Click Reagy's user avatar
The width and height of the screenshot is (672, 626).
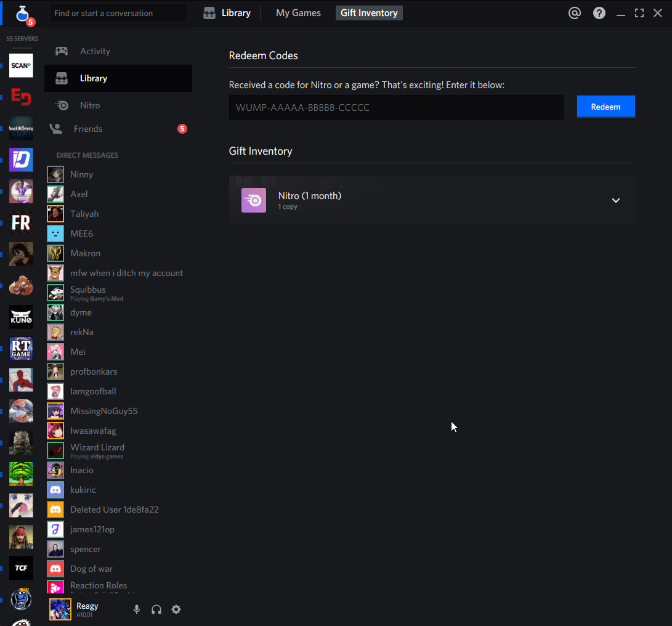coord(60,609)
